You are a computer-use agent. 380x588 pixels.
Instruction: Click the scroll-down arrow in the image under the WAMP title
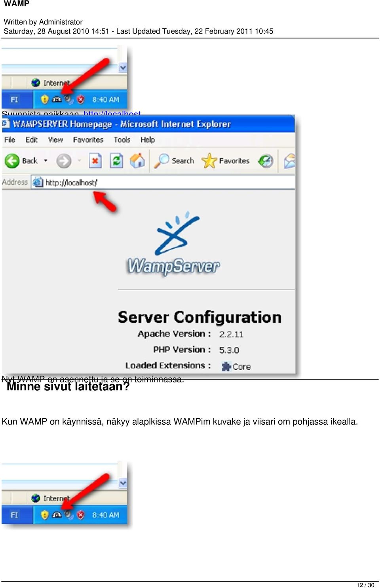pyautogui.click(x=123, y=68)
